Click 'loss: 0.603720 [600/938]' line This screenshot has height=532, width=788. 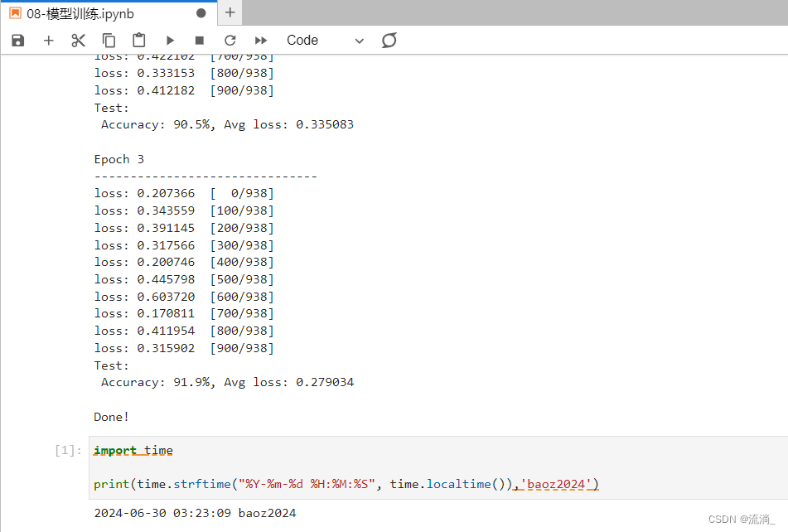(x=184, y=297)
